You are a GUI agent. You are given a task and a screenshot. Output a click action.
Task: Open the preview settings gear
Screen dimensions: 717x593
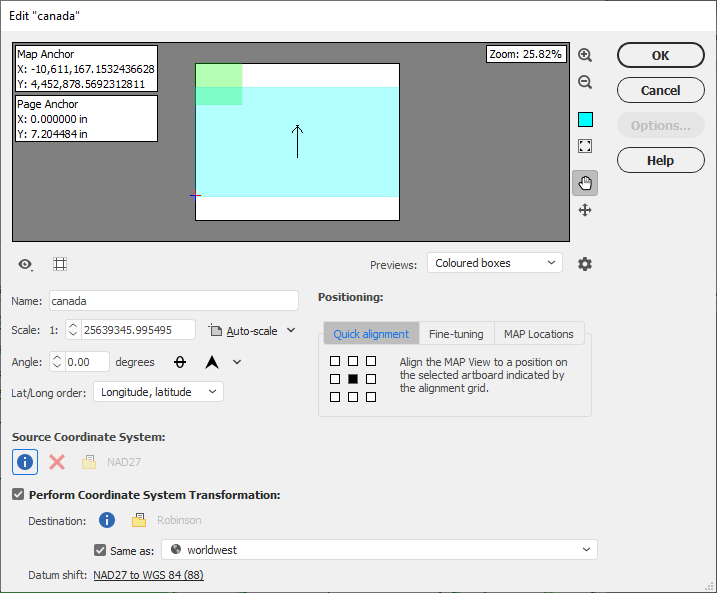(585, 264)
